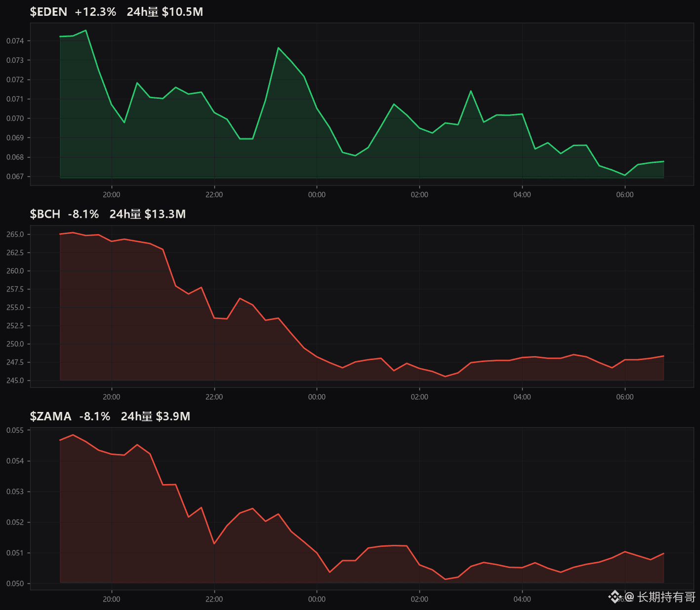Click the 0.055 price label on ZAMA chart
700x610 pixels.
pos(15,431)
